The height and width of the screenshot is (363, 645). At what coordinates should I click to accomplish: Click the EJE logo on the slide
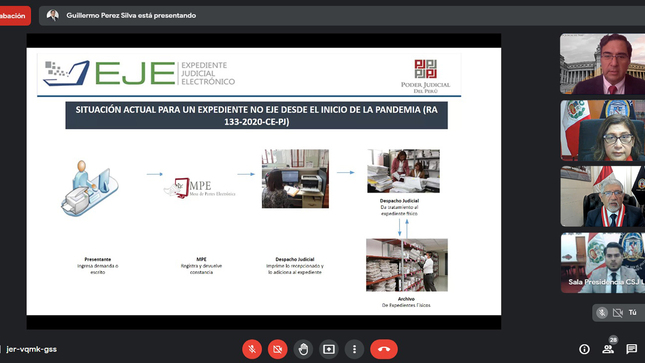click(x=139, y=73)
